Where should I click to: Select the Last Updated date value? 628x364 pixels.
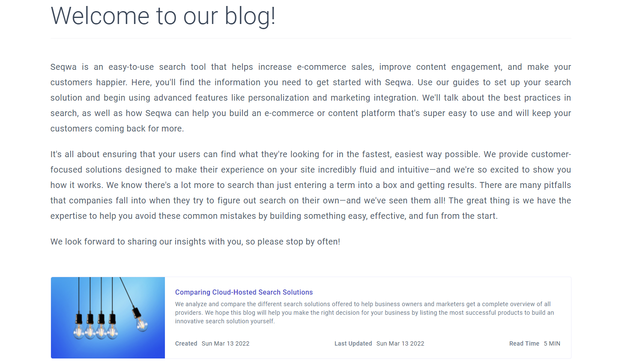[401, 343]
